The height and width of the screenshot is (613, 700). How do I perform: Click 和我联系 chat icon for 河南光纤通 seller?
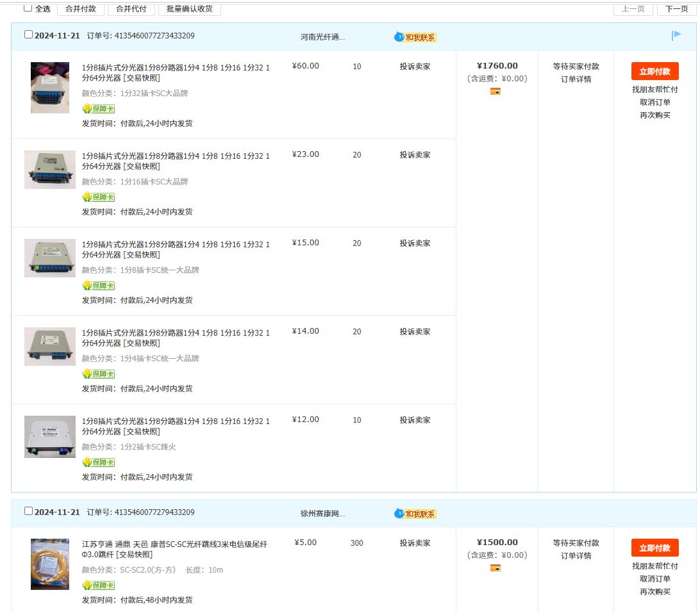click(415, 37)
